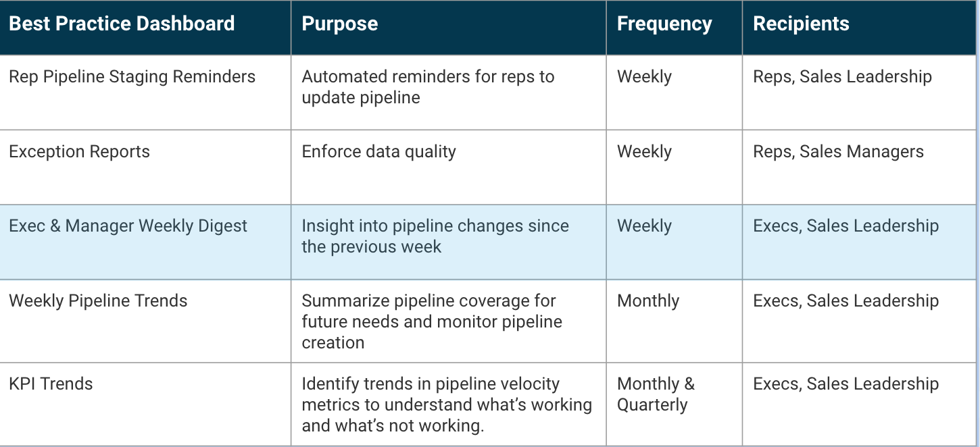
Task: Select the Enforce data quality purpose text
Action: [378, 152]
